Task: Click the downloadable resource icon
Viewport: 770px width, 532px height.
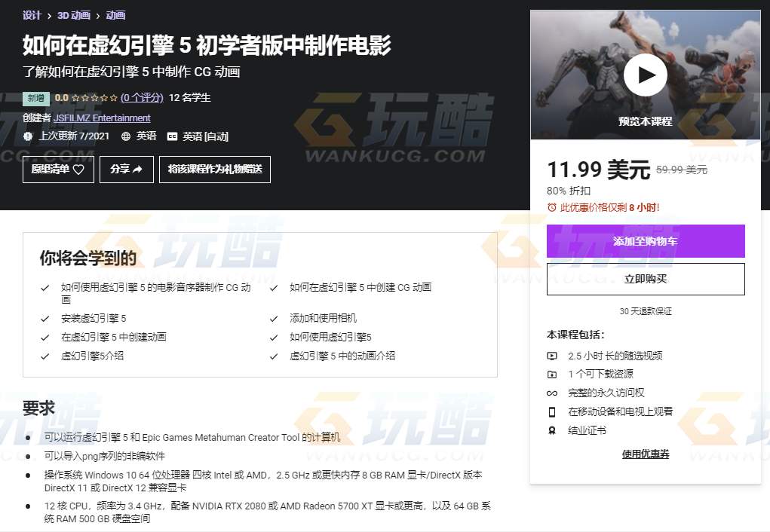Action: coord(552,375)
